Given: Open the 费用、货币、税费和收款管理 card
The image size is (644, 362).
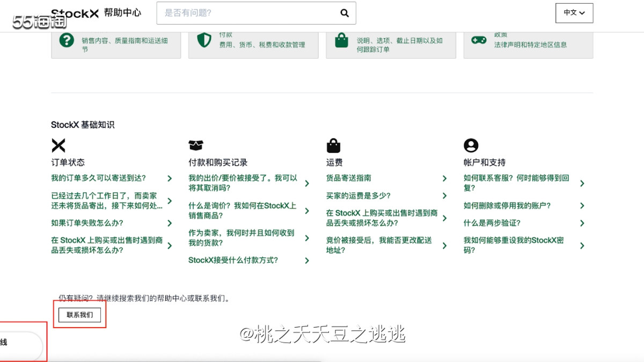Looking at the screenshot, I should pyautogui.click(x=253, y=44).
